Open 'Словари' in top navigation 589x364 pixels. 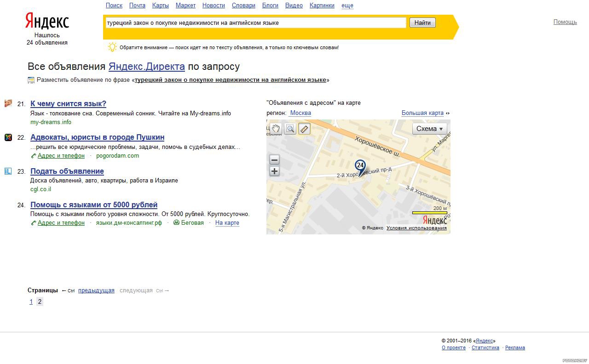[243, 6]
